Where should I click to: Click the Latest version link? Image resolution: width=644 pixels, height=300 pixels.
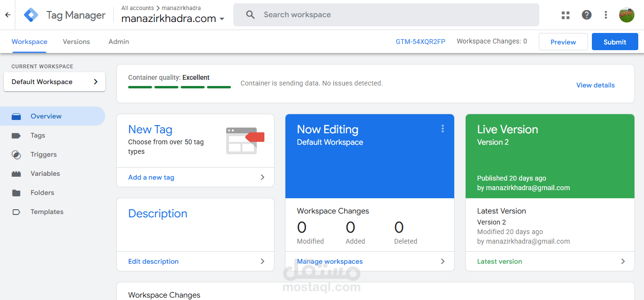(x=500, y=261)
